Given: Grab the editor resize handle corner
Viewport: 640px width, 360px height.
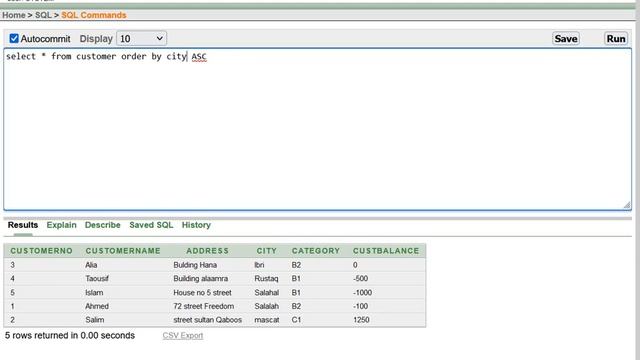Looking at the screenshot, I should (627, 205).
